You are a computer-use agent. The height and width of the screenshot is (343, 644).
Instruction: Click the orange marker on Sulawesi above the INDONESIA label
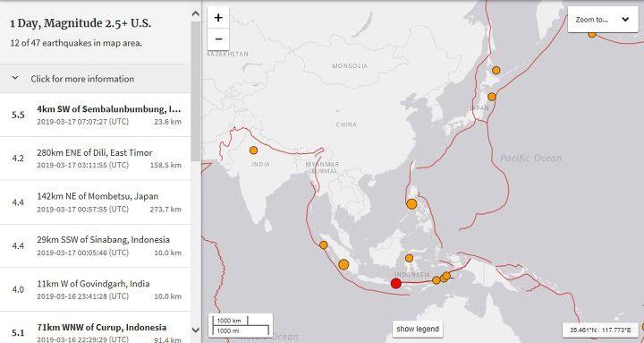409,258
